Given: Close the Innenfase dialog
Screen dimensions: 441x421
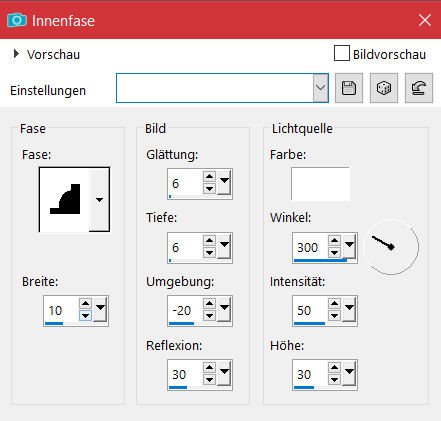Looking at the screenshot, I should pos(425,20).
